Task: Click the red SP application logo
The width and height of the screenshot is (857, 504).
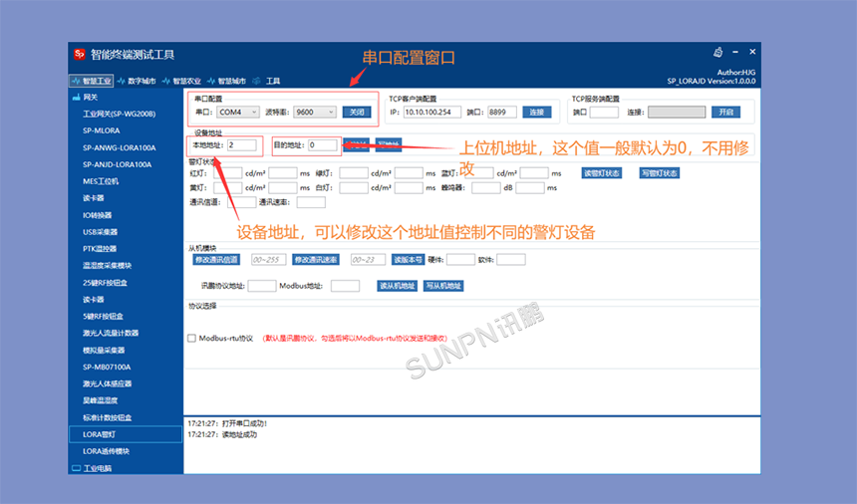Action: 80,54
